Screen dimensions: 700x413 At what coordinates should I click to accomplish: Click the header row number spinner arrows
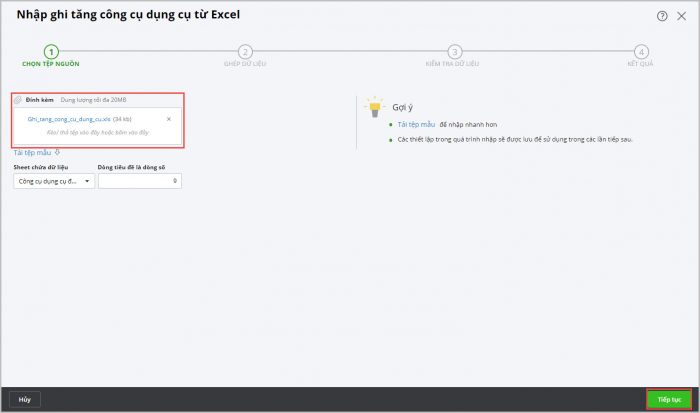pyautogui.click(x=176, y=181)
